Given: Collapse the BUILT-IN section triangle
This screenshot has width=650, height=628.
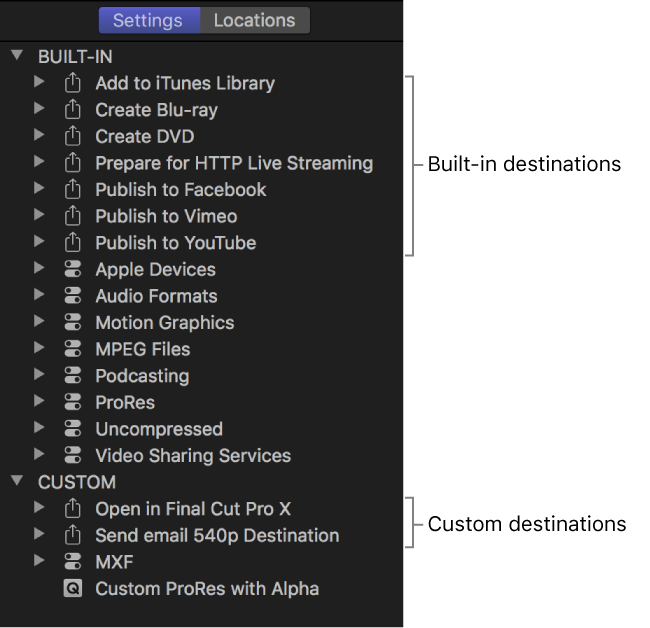Looking at the screenshot, I should (17, 55).
